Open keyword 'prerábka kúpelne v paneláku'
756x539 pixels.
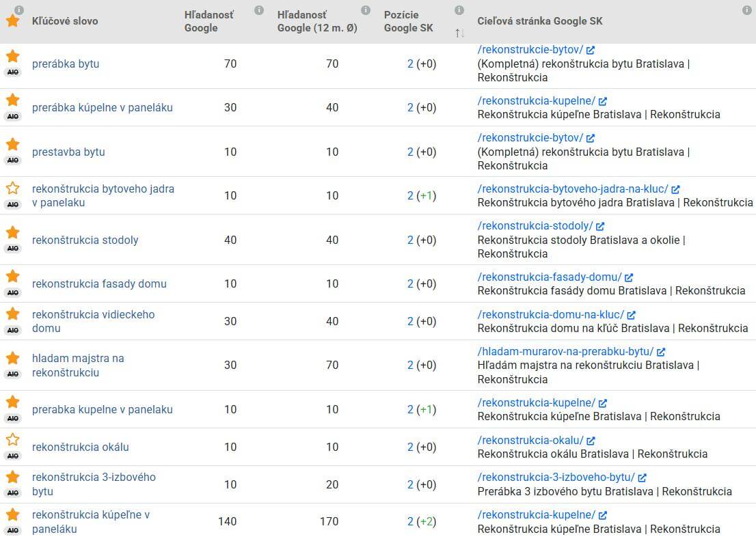click(103, 107)
